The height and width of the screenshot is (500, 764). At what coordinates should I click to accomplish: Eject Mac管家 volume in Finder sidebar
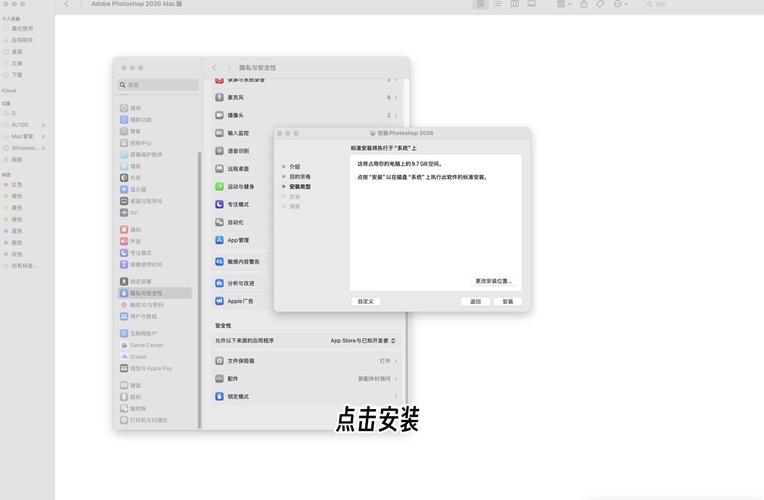(x=43, y=136)
